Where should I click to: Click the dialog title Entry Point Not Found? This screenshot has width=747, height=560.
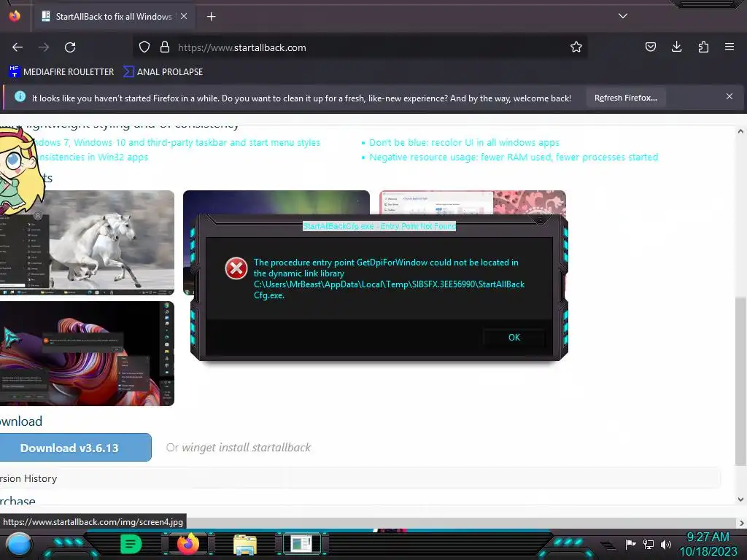(379, 226)
